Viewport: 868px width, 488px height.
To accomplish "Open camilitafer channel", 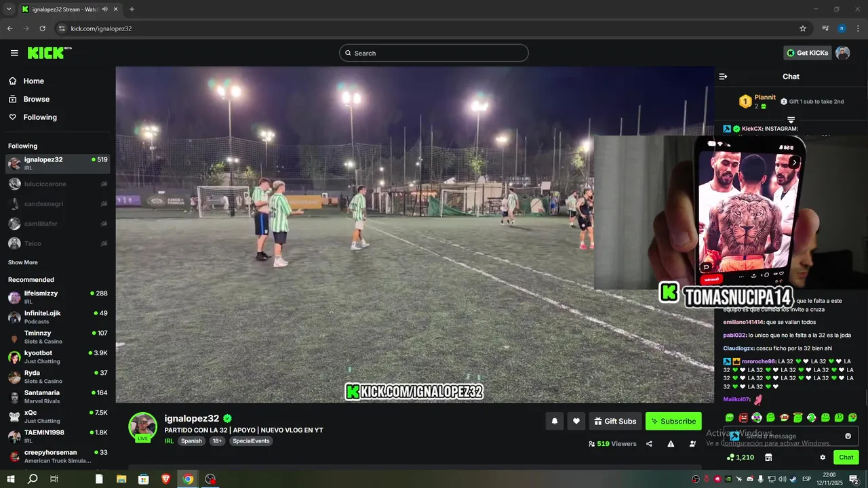I will point(58,223).
